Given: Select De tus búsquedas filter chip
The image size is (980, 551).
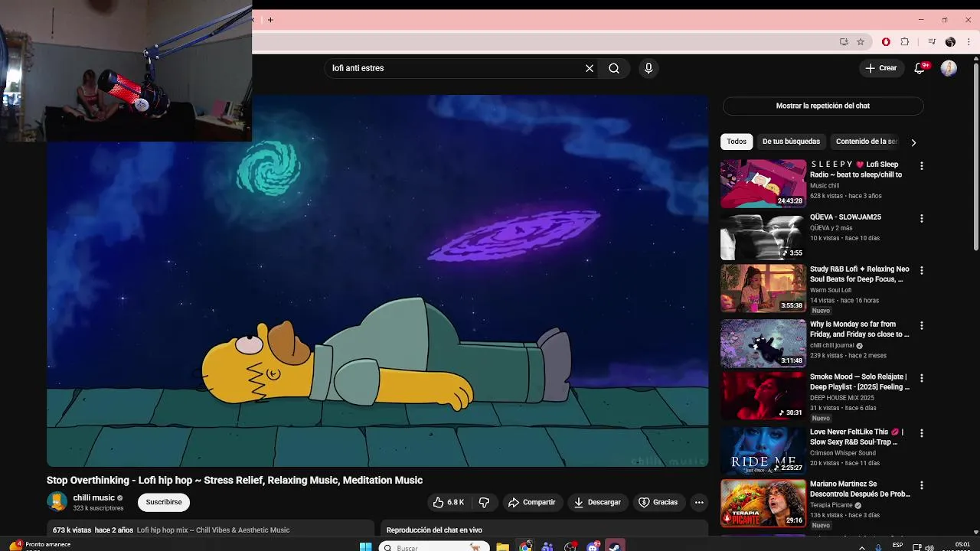Looking at the screenshot, I should (x=791, y=142).
